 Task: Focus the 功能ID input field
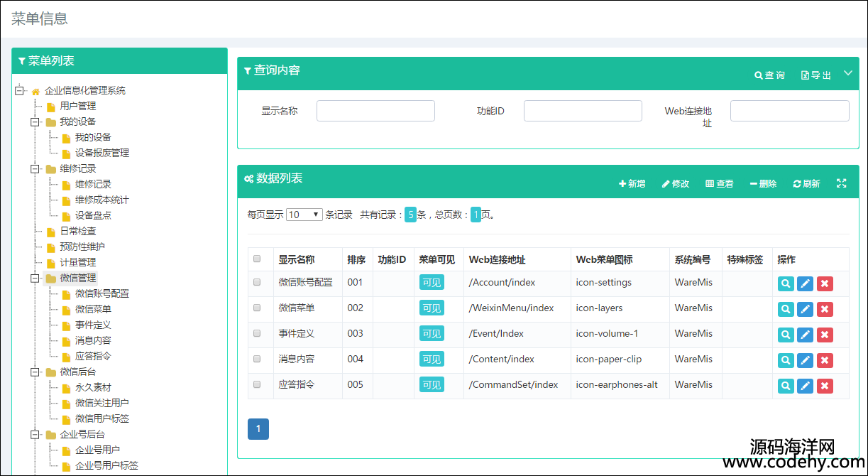pos(583,111)
